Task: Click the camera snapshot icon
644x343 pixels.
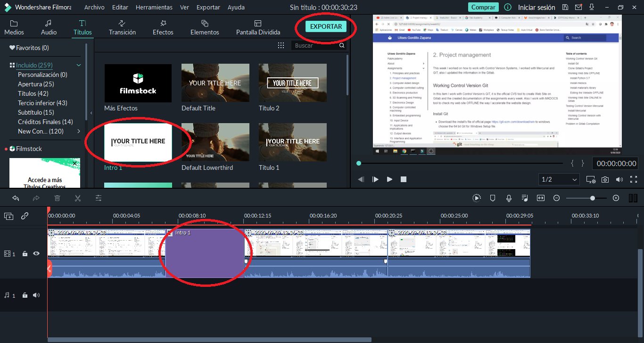Action: click(x=605, y=179)
